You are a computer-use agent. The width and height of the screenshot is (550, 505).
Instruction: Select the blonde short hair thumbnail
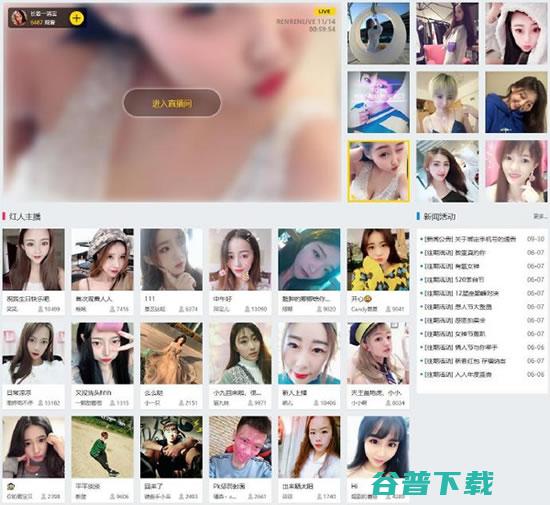click(x=447, y=102)
